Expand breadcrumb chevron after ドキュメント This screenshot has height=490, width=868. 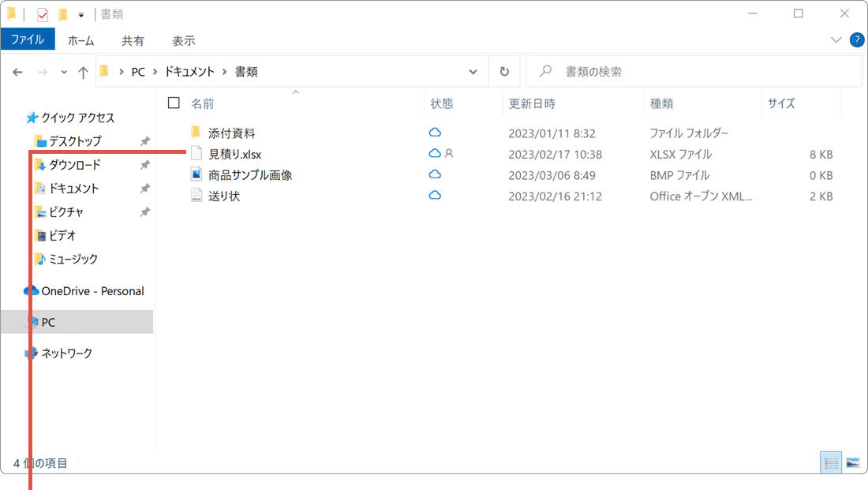[225, 72]
